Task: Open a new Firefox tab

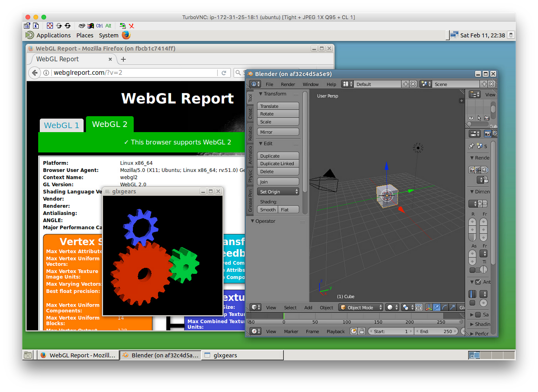Action: [x=123, y=59]
